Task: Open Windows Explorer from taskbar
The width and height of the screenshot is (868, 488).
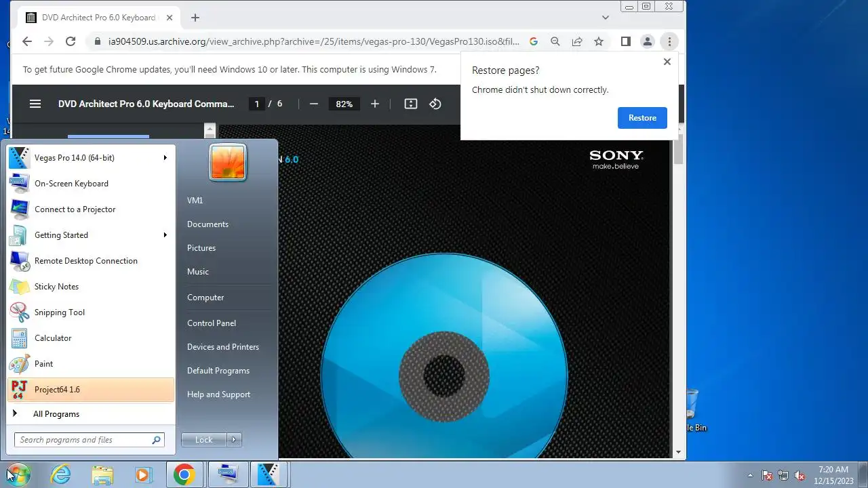Action: point(102,474)
